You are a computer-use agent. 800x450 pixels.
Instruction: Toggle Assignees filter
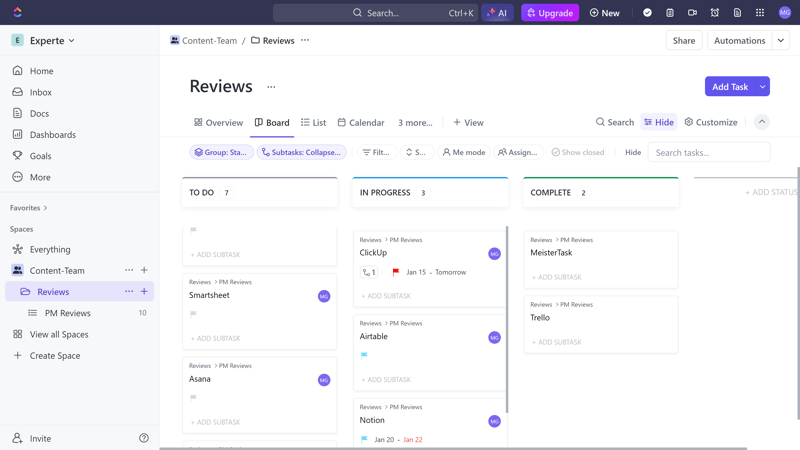coord(517,152)
